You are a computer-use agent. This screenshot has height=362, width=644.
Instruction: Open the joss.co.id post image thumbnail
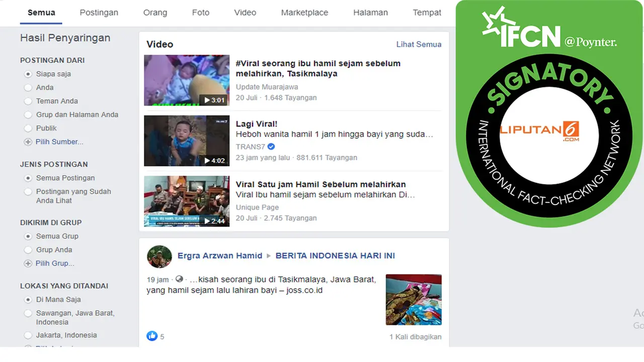[414, 300]
